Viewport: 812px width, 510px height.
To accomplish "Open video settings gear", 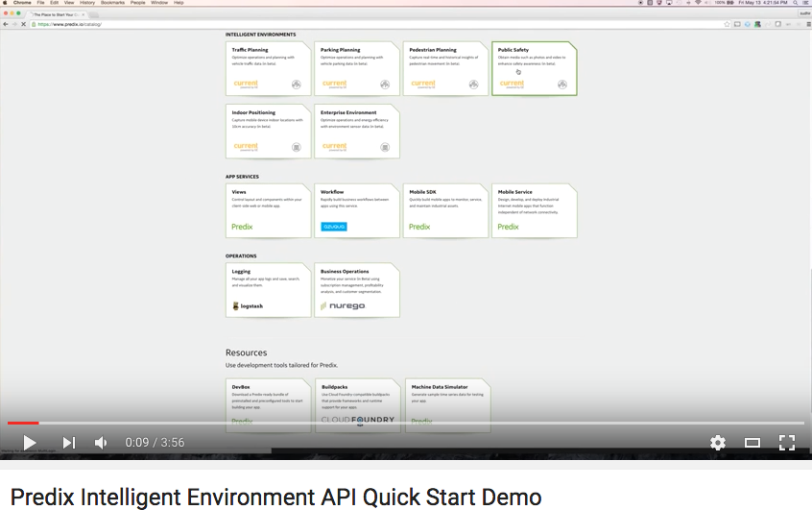I will click(717, 443).
